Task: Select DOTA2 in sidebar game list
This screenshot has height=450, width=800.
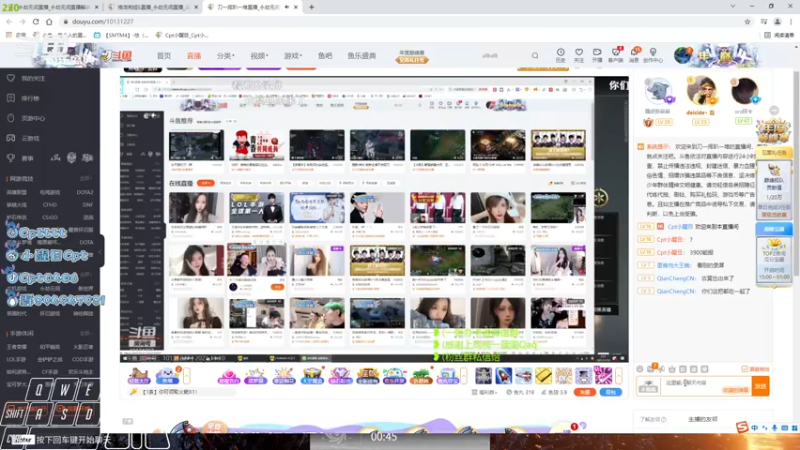Action: (x=85, y=192)
